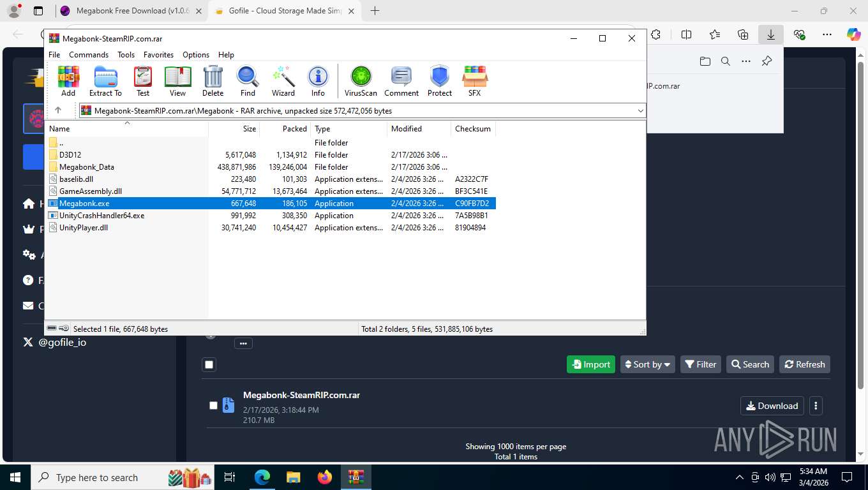
Task: Open the Wizard tool
Action: pos(283,81)
